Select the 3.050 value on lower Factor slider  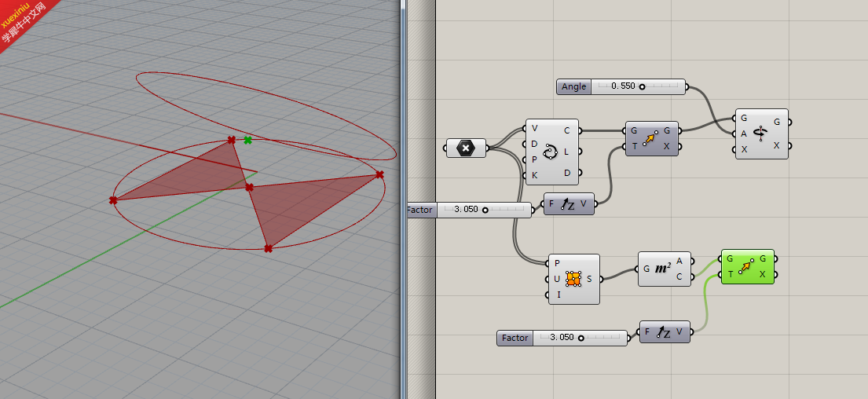(x=562, y=337)
